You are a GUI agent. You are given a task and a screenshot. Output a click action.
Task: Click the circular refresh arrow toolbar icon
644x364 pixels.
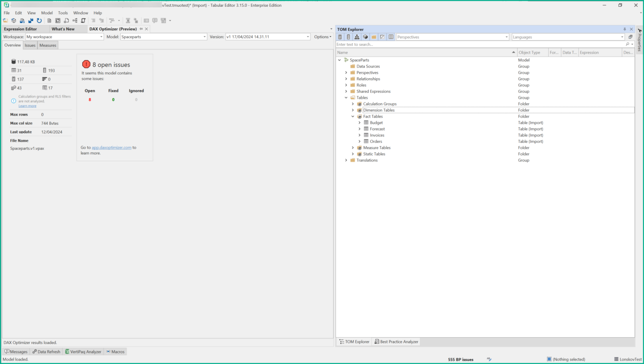[39, 20]
